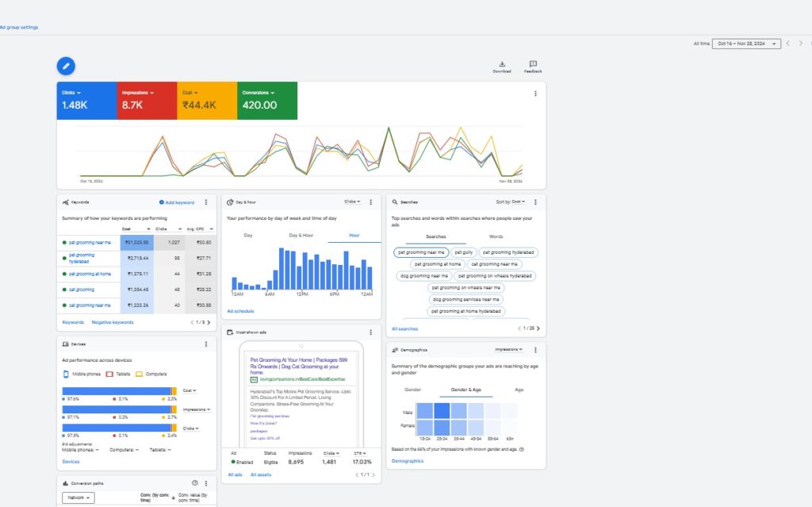Click the Add keyword button
This screenshot has height=507, width=812.
click(x=177, y=202)
